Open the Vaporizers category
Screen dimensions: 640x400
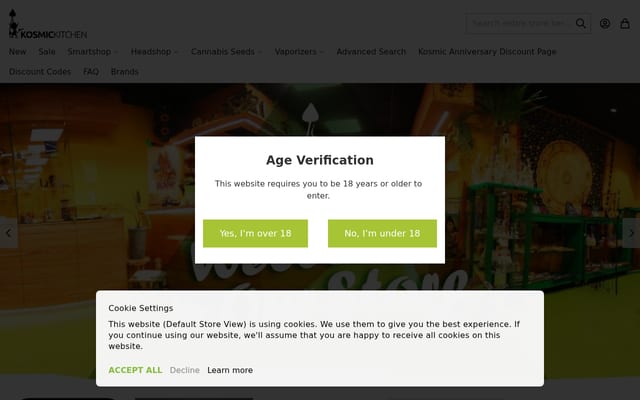click(296, 52)
